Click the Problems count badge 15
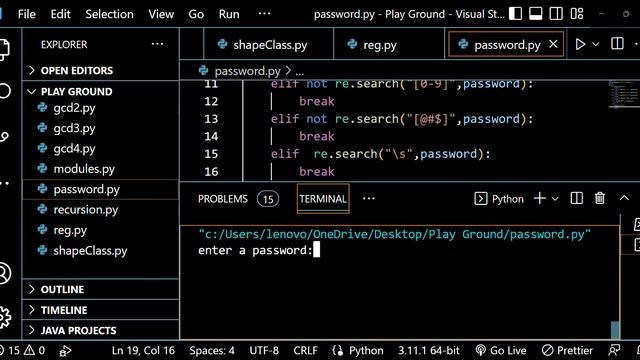 click(x=268, y=199)
